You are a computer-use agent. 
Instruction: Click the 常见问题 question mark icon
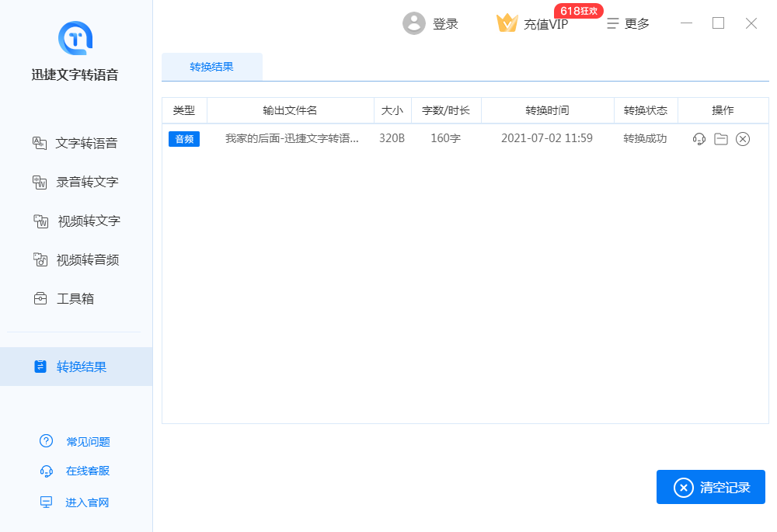point(46,441)
